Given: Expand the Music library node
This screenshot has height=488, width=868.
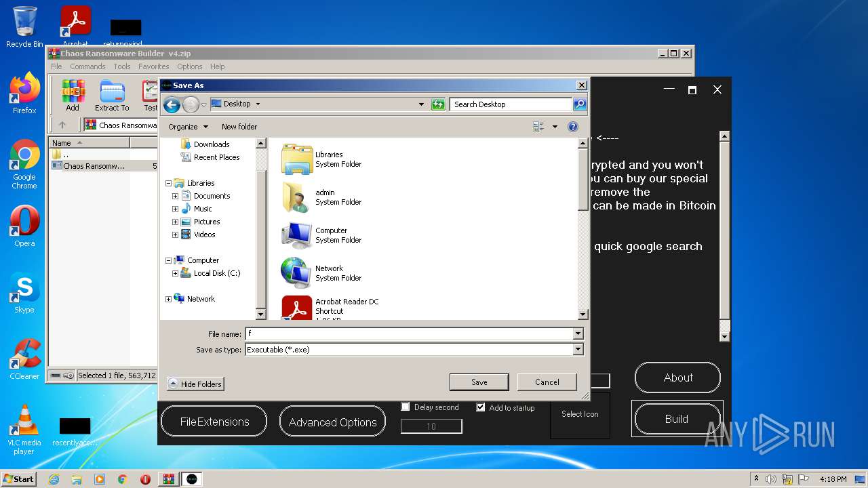Looking at the screenshot, I should (x=175, y=209).
